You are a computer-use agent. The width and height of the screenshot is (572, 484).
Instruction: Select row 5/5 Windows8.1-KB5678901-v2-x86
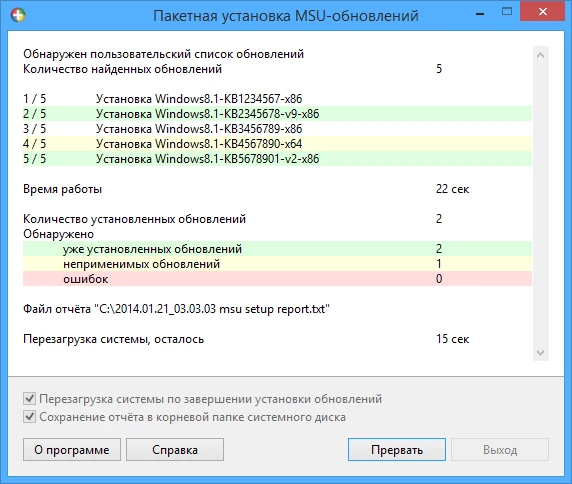coord(277,158)
